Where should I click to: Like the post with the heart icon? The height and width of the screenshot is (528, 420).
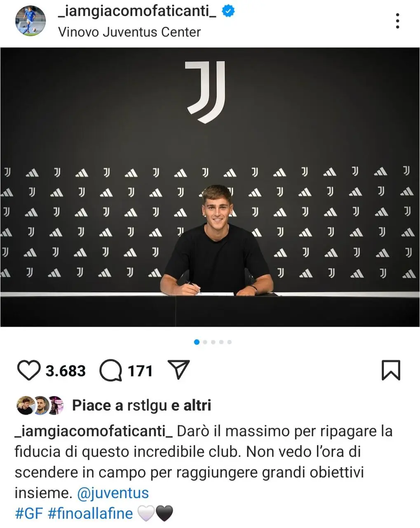tap(28, 370)
